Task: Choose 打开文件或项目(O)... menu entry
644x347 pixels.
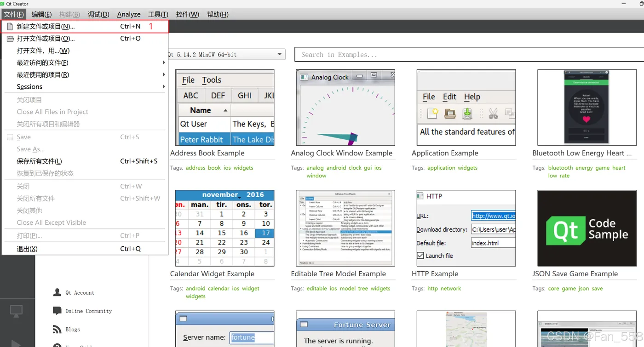Action: [85, 39]
